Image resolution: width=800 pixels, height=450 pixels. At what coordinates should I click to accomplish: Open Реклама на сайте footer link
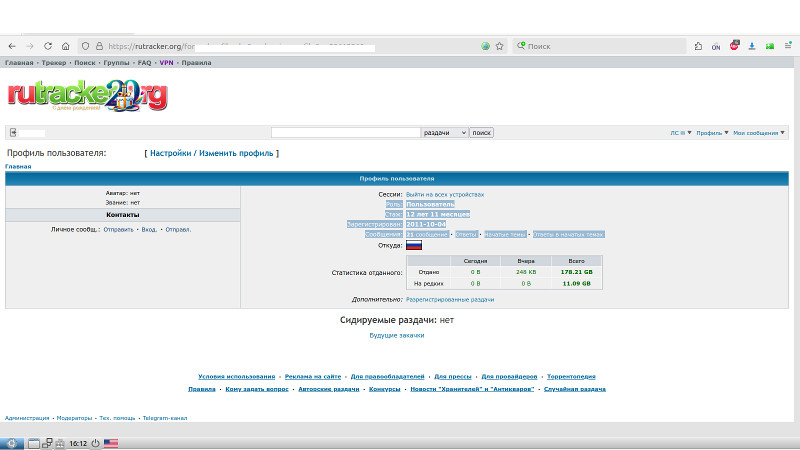point(313,377)
